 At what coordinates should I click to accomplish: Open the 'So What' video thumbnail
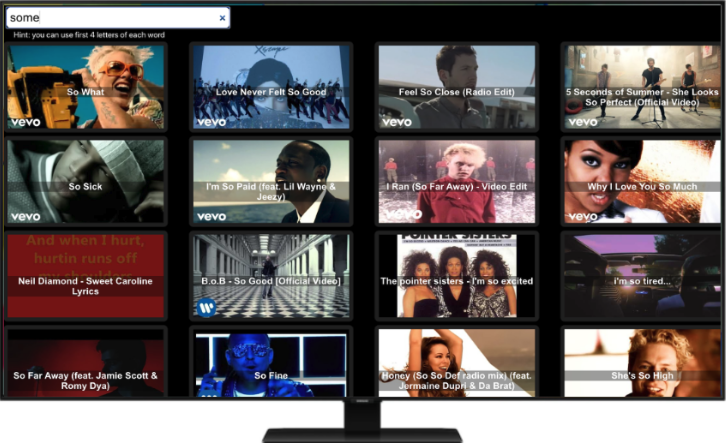click(86, 87)
